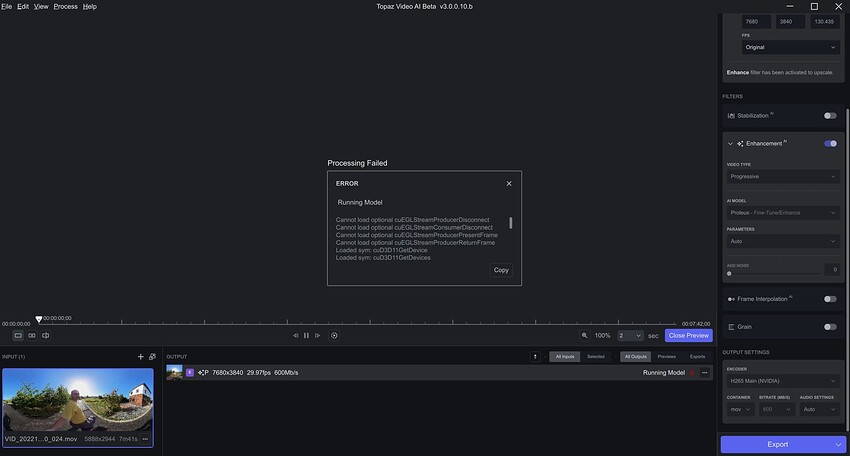Select the split view comparison icon
The width and height of the screenshot is (850, 456).
(46, 336)
